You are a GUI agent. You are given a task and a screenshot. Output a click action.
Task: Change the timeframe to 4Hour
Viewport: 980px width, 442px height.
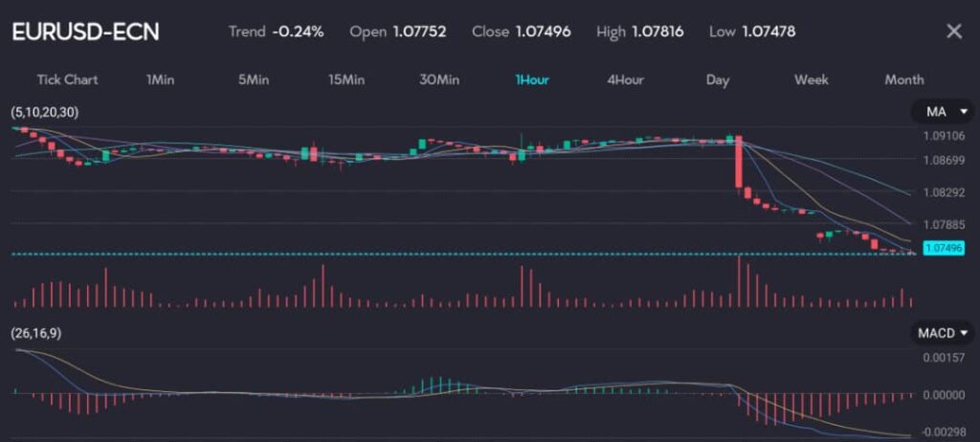click(625, 79)
